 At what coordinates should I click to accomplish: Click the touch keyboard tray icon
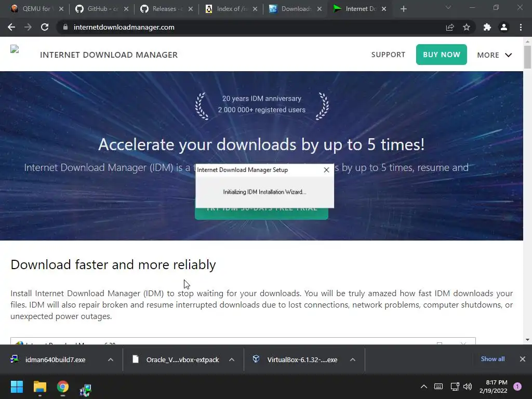click(438, 387)
